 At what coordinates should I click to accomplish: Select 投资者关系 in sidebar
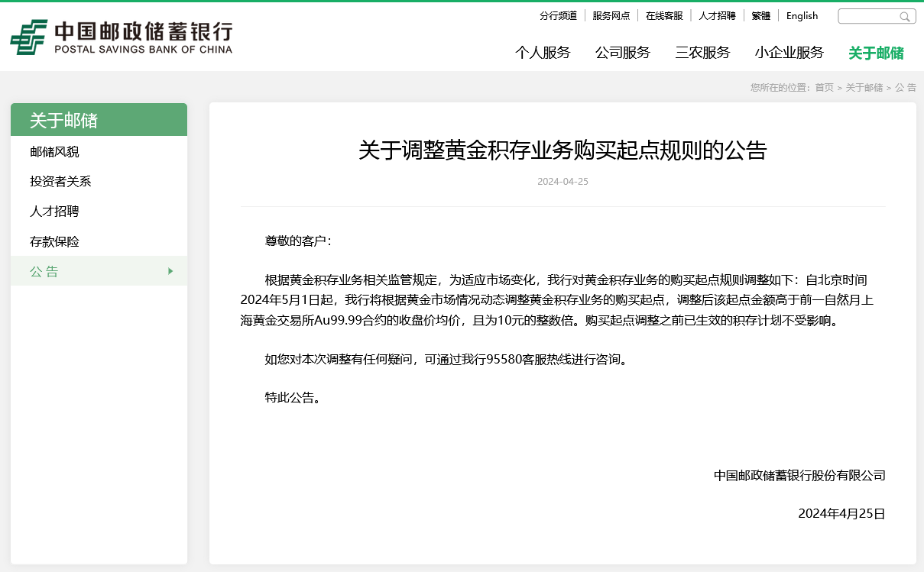[99, 182]
